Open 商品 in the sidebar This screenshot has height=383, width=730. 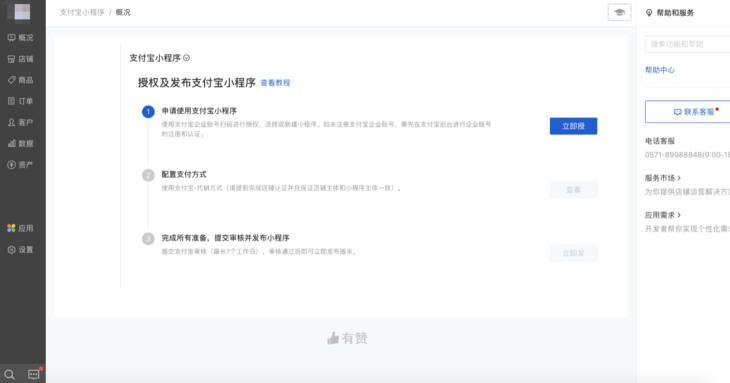20,80
